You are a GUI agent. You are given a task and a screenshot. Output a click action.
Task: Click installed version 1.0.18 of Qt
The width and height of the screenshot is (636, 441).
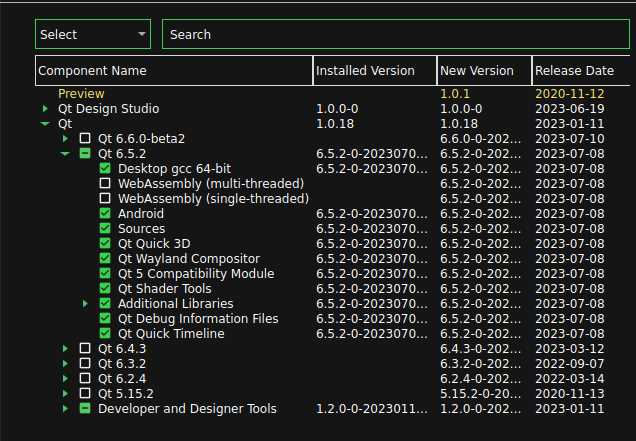click(335, 124)
